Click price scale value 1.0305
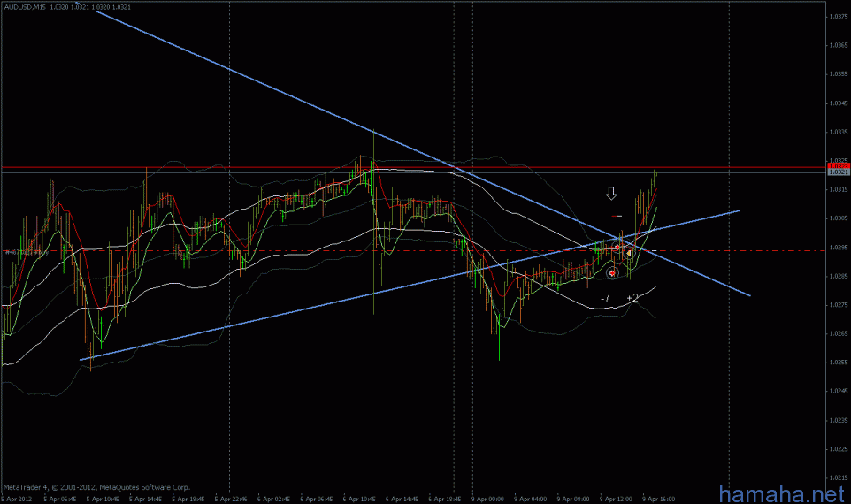This screenshot has width=851, height=504. tap(839, 218)
